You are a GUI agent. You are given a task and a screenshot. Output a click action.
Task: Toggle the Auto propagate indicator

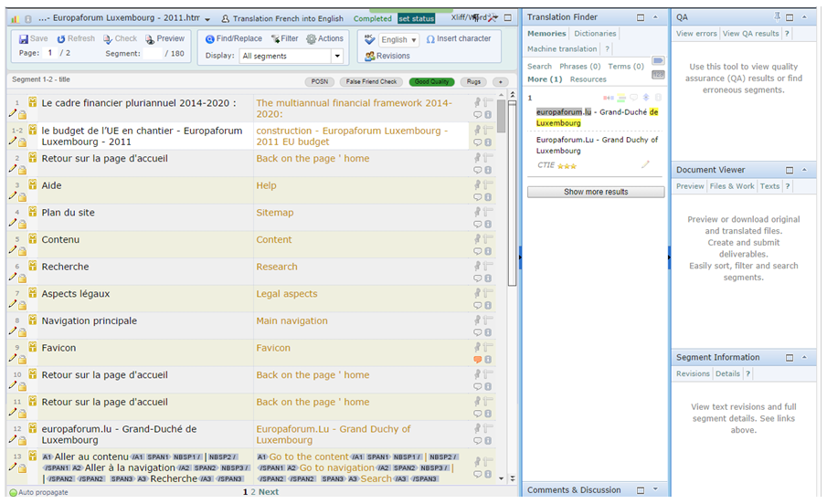pos(13,492)
